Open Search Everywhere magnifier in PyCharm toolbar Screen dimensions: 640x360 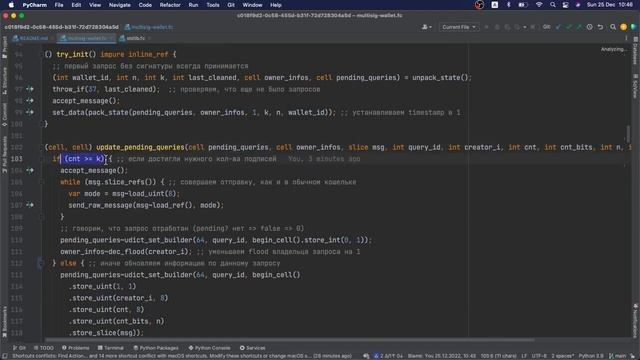[613, 27]
